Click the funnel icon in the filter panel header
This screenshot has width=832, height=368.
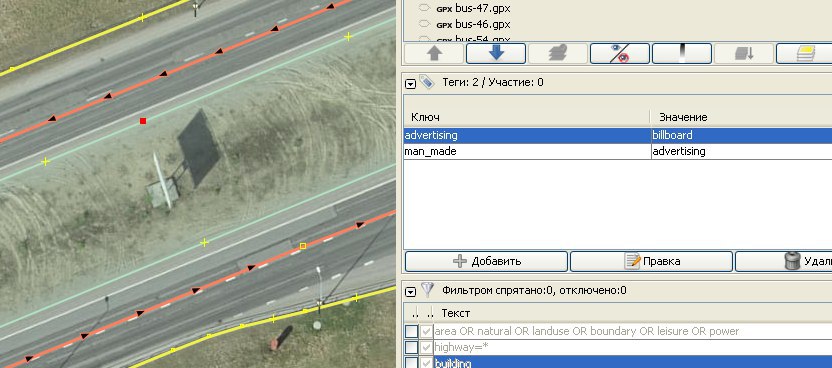[427, 290]
